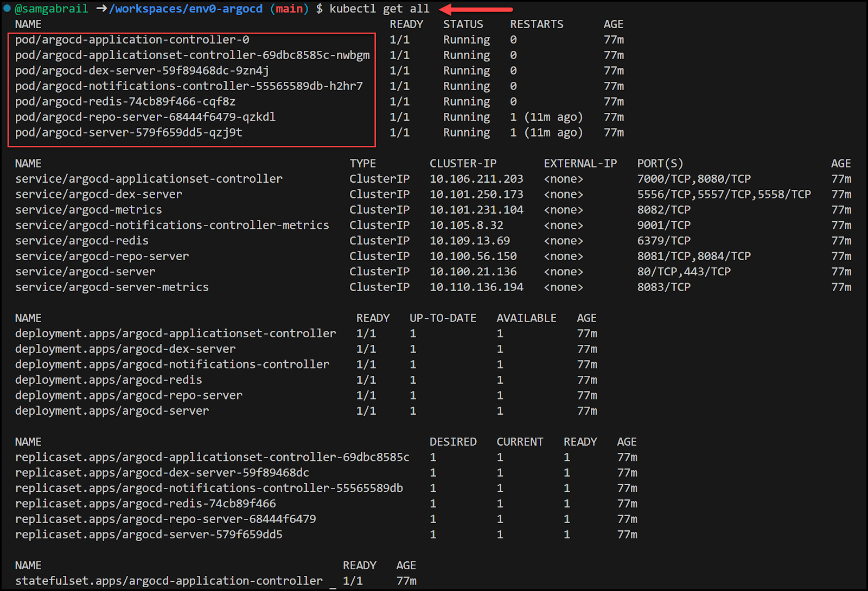This screenshot has height=591, width=868.
Task: Select the (main) branch name in the prompt
Action: pyautogui.click(x=289, y=9)
